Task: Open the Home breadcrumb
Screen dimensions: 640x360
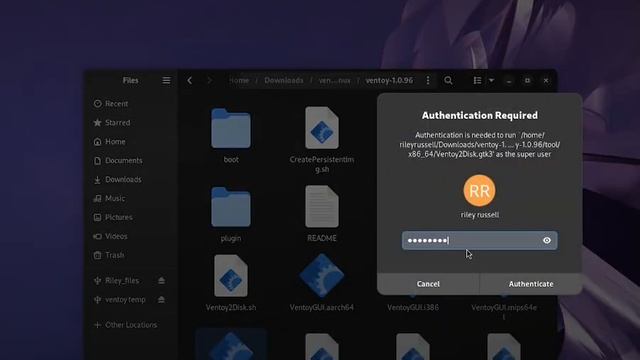Action: (x=239, y=80)
